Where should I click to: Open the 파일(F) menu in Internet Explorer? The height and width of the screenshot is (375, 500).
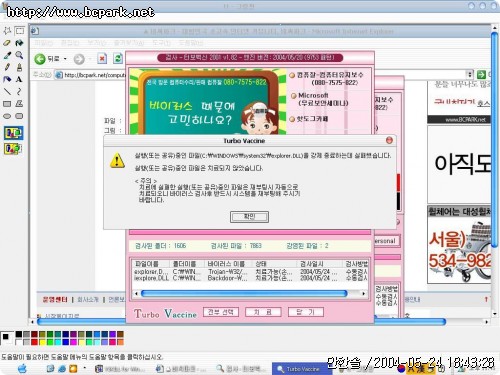[x=44, y=43]
